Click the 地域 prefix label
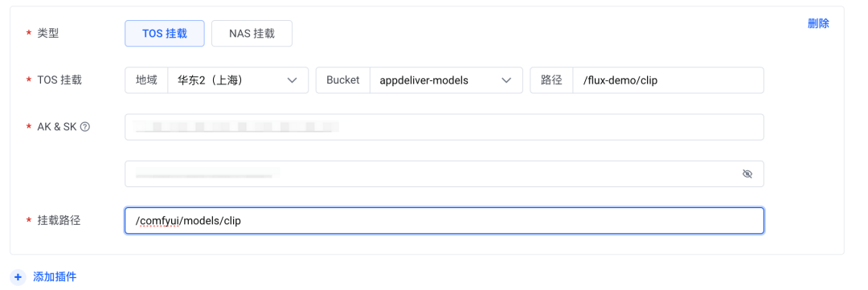Screen dimensions: 868x290 coord(146,80)
